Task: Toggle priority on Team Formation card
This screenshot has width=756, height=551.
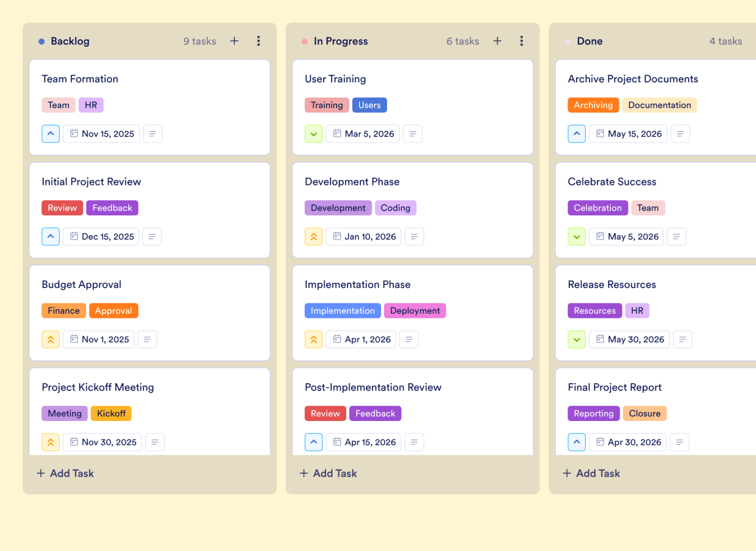Action: (51, 134)
